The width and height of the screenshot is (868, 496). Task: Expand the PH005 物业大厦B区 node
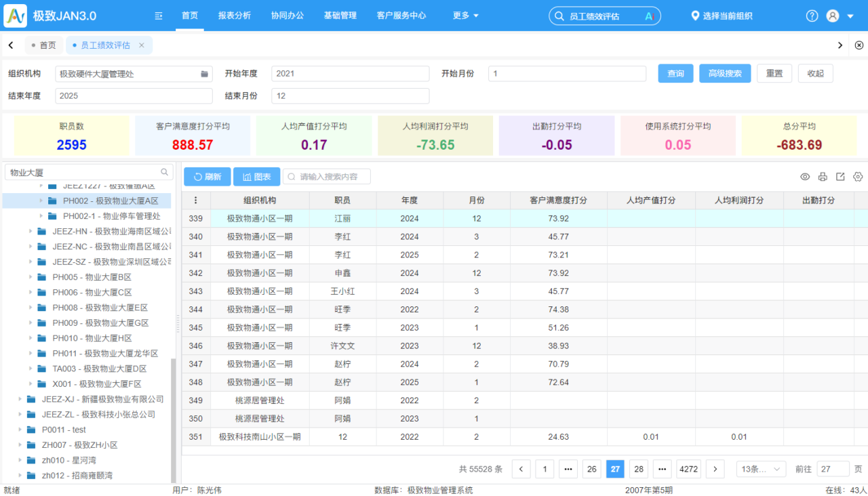(30, 277)
